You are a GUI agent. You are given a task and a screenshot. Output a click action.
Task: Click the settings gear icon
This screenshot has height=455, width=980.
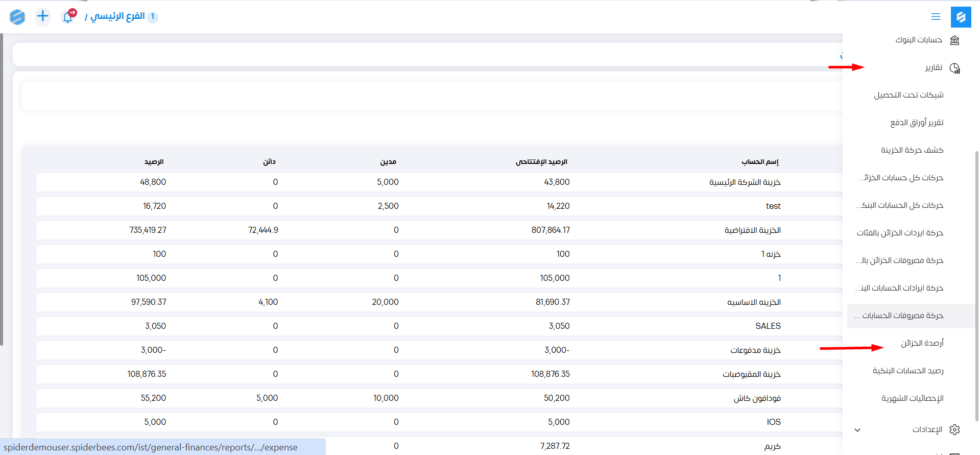[954, 429]
